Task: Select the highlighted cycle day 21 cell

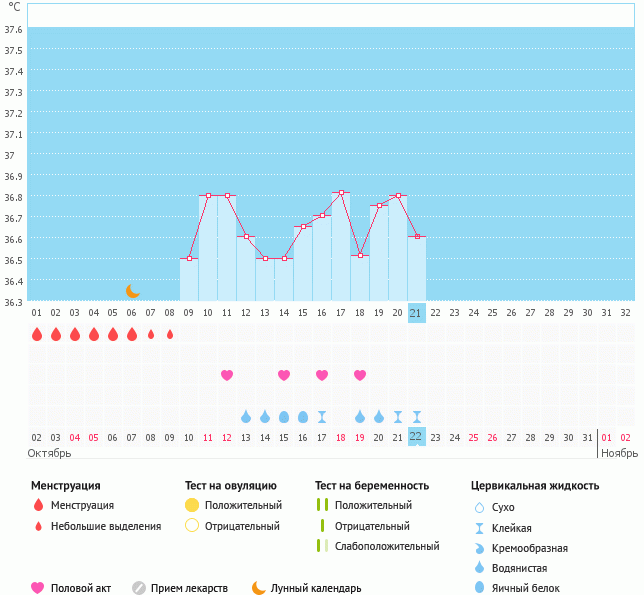Action: click(417, 313)
